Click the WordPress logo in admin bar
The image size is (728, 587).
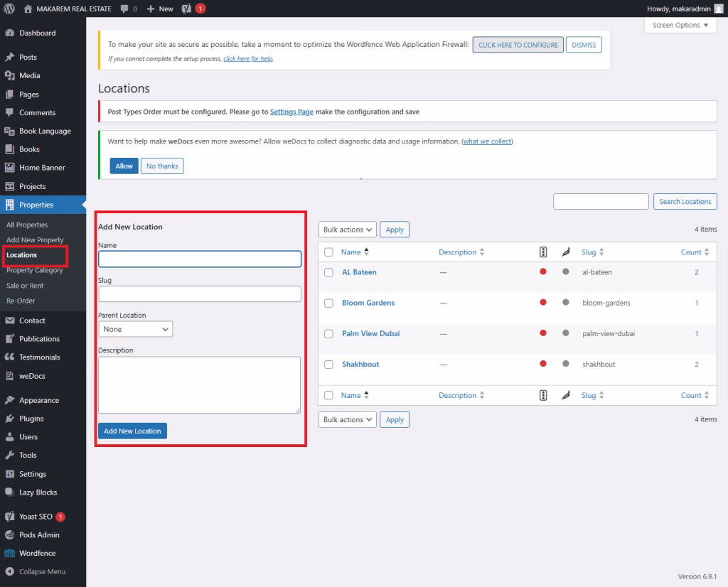9,9
